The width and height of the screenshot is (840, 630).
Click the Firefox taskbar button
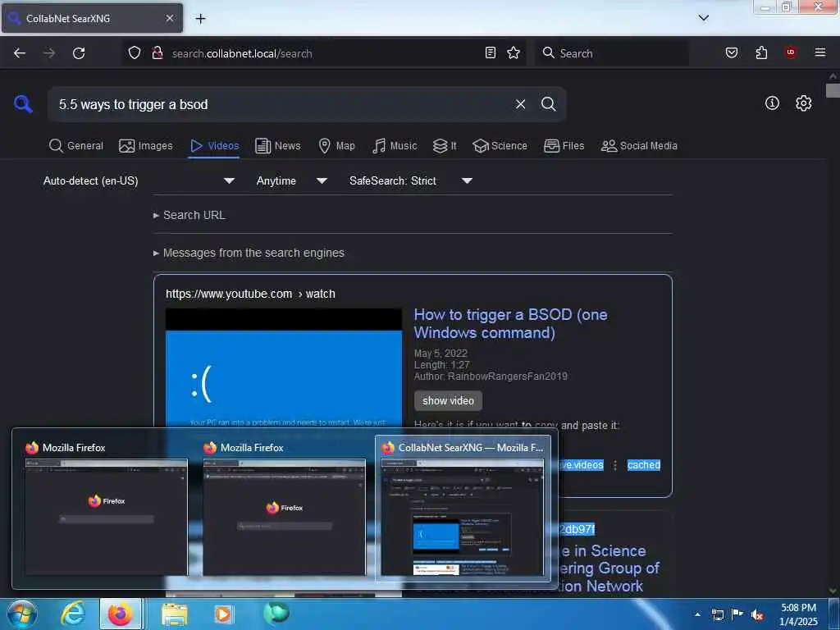(121, 614)
